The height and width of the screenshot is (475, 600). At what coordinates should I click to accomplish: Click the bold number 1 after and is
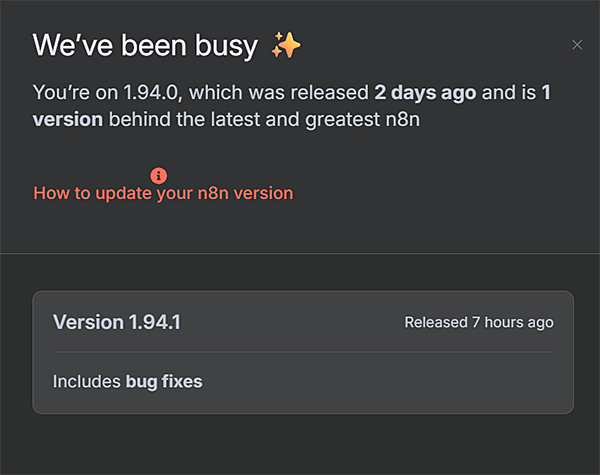pyautogui.click(x=546, y=92)
